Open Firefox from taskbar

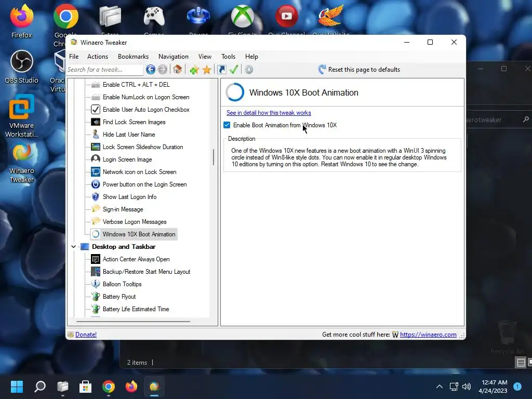coord(131,387)
